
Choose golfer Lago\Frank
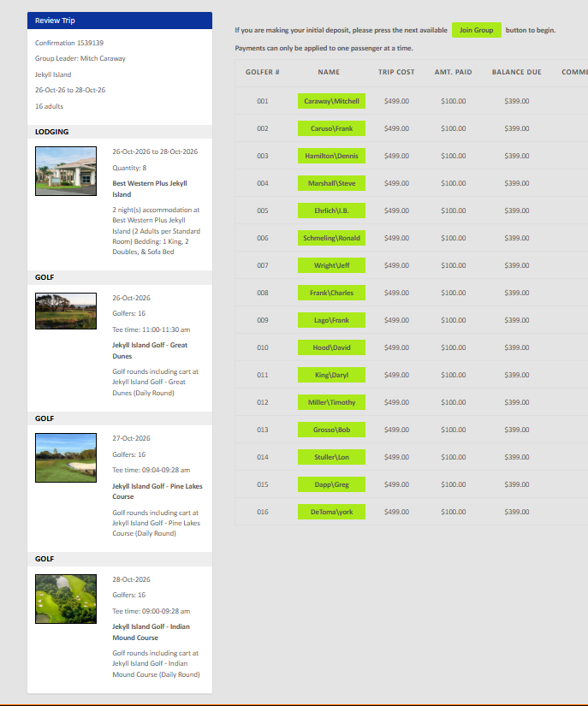(331, 320)
